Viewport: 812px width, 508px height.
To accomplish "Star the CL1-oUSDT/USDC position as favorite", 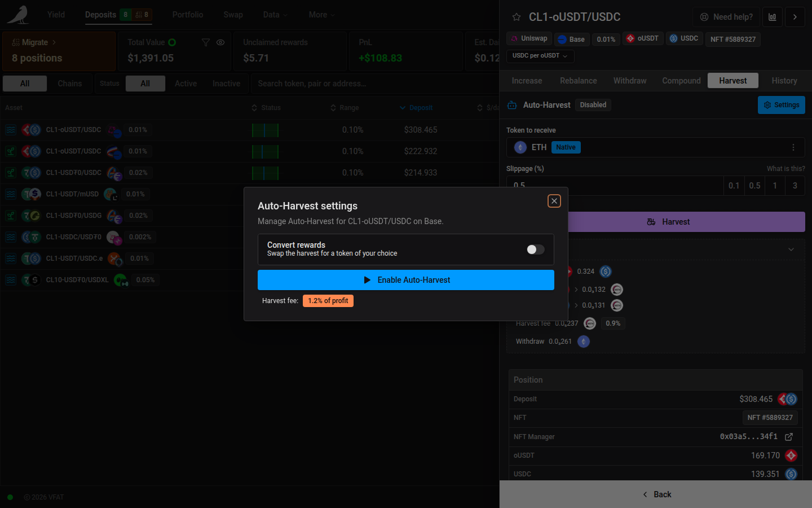I will (x=517, y=17).
